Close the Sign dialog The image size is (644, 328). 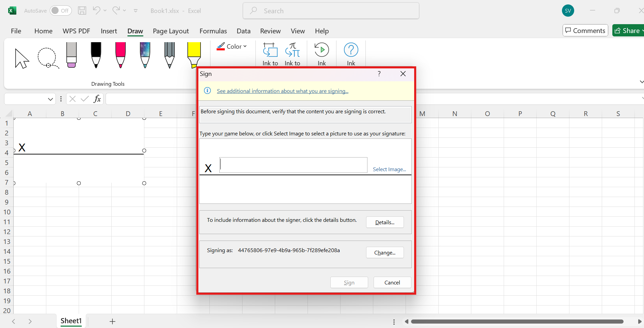point(403,74)
